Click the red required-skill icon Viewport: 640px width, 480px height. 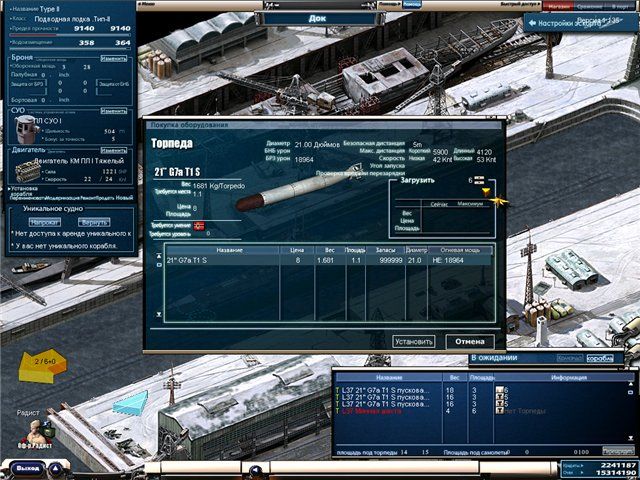[198, 224]
